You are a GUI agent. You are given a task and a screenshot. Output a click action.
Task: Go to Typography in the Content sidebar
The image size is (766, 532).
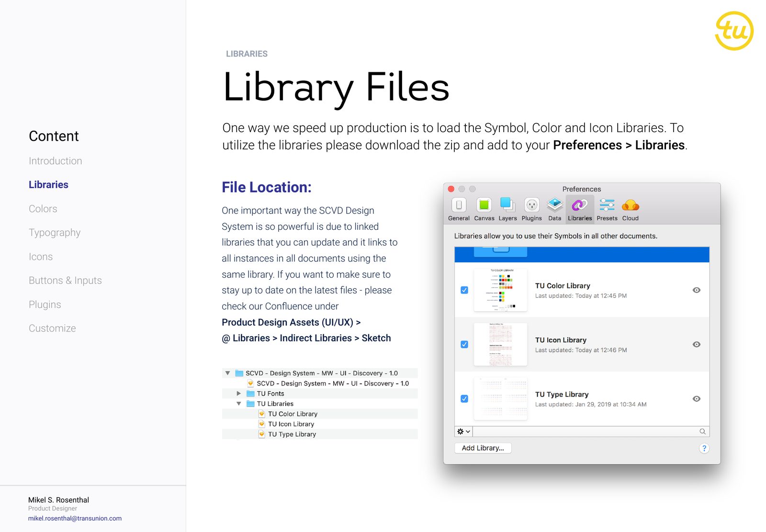pyautogui.click(x=55, y=233)
